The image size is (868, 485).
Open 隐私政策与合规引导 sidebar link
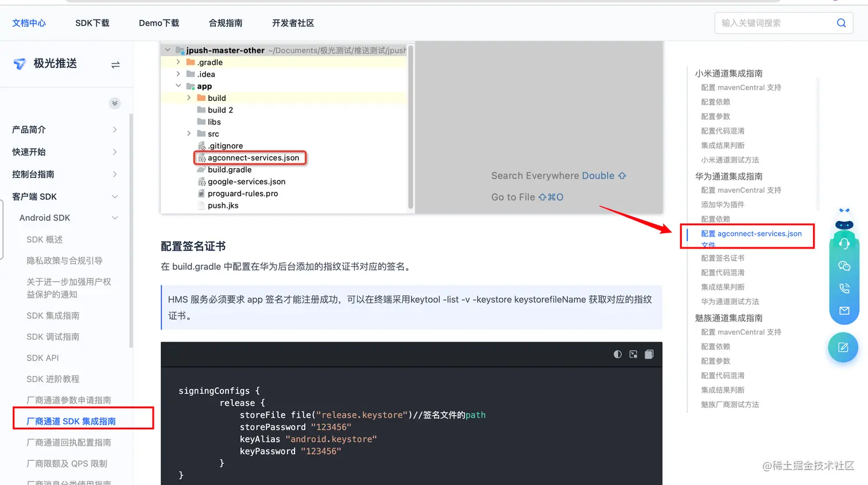point(64,261)
